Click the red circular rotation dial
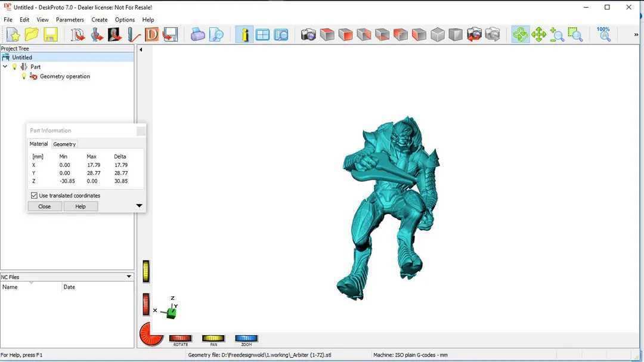This screenshot has height=362, width=644. pos(151,334)
